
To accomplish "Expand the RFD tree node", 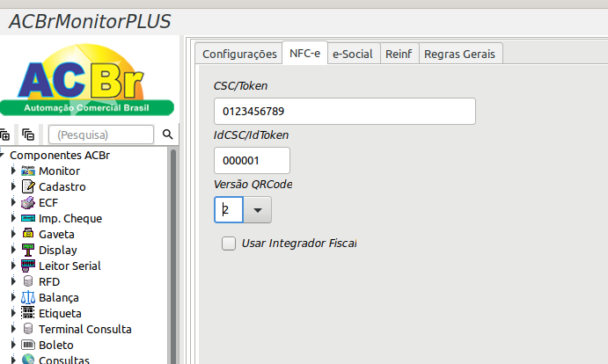I will 13,281.
